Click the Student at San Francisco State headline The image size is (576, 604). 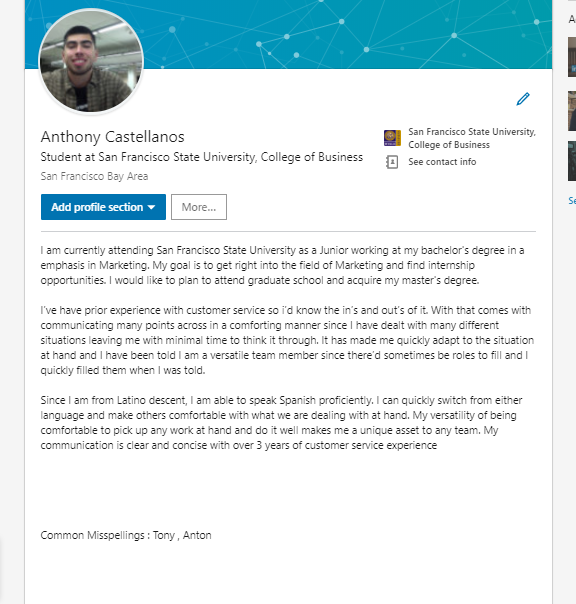[202, 157]
